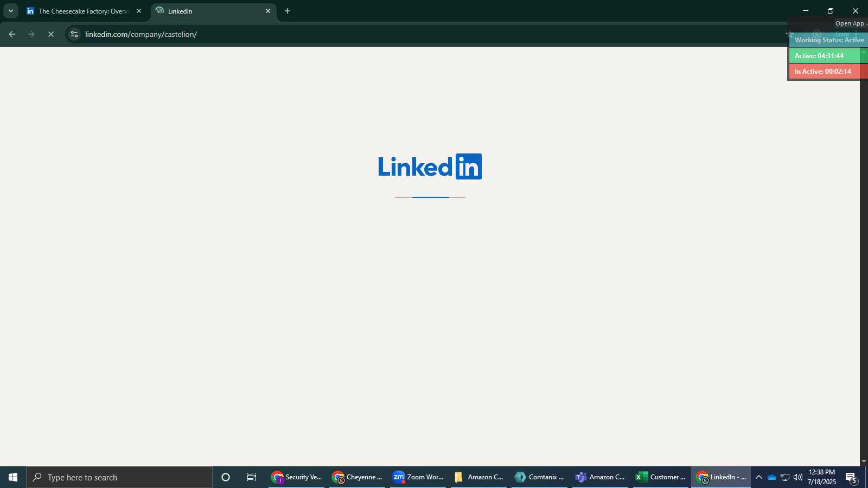Select LinkedIn Chrome taskbar item
868x488 pixels.
click(x=722, y=477)
